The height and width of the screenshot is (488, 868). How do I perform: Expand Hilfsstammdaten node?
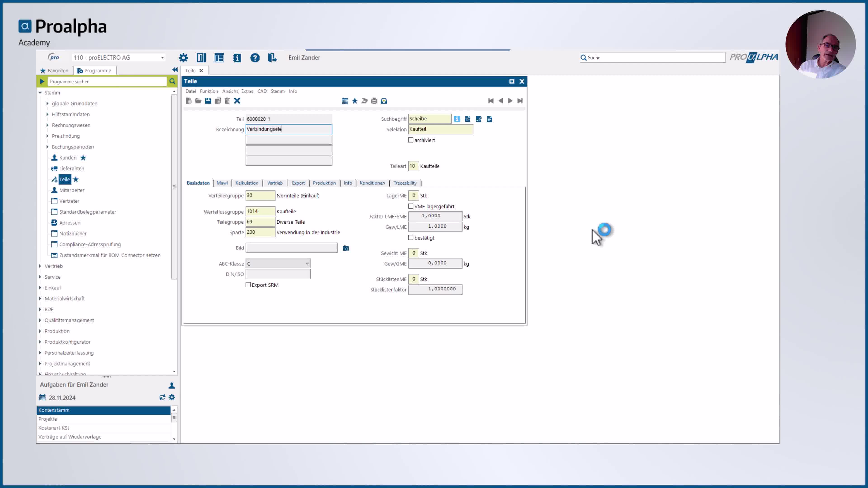point(47,114)
